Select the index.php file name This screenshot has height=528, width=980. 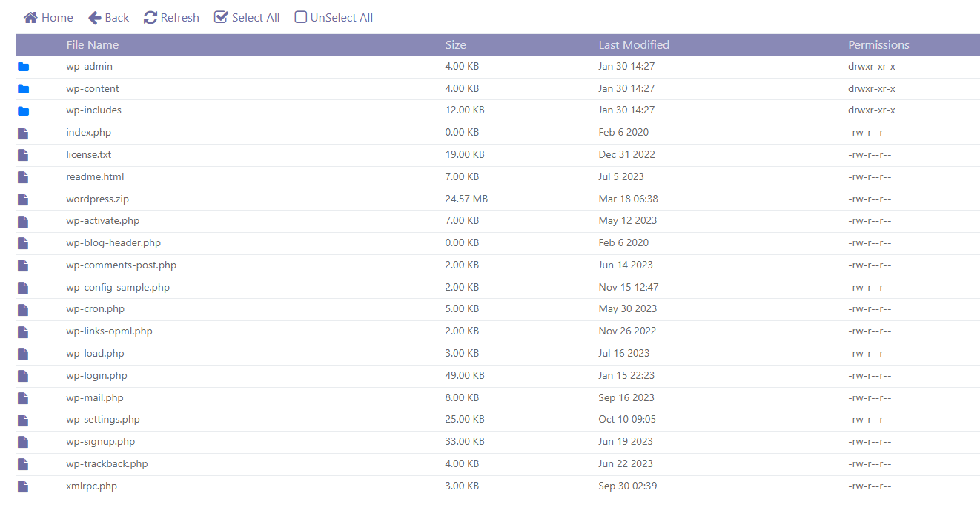88,132
